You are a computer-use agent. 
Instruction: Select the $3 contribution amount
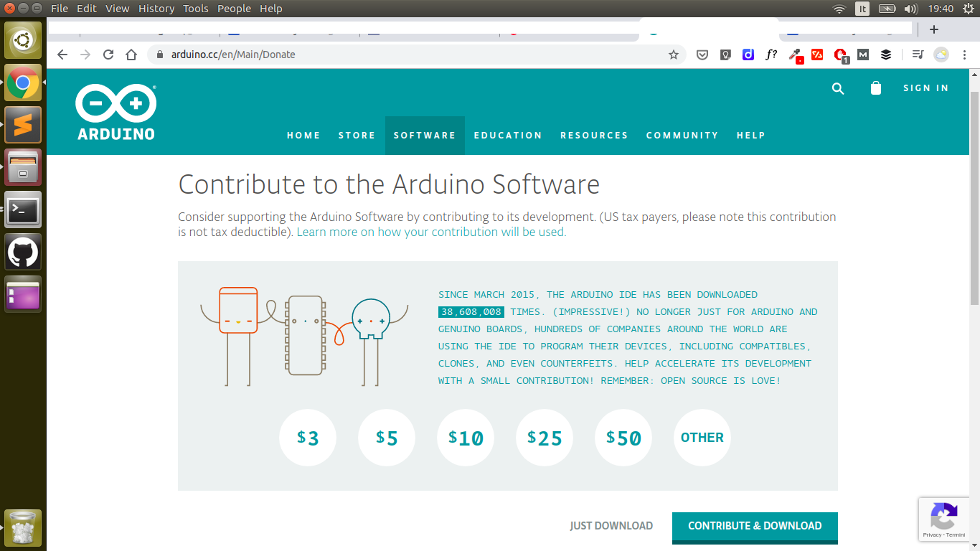pos(308,438)
